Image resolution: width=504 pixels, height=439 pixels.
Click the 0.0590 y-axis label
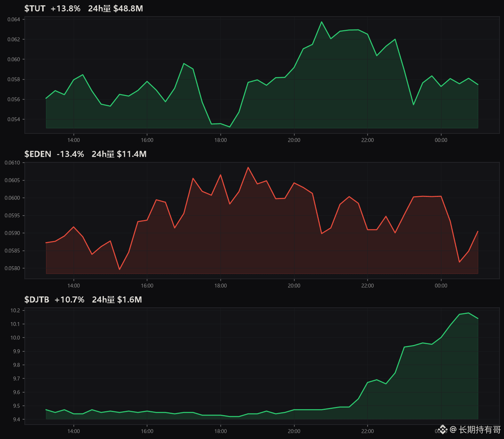pyautogui.click(x=12, y=233)
